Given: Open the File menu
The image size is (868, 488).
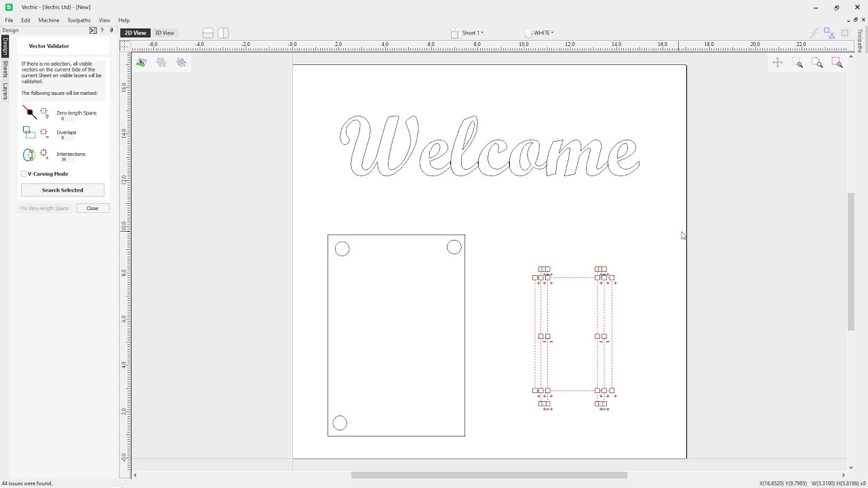Looking at the screenshot, I should 9,20.
